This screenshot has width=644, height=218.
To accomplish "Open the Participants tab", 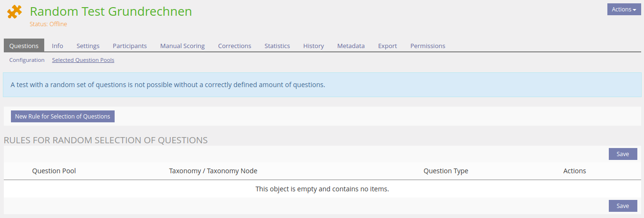I will [129, 46].
